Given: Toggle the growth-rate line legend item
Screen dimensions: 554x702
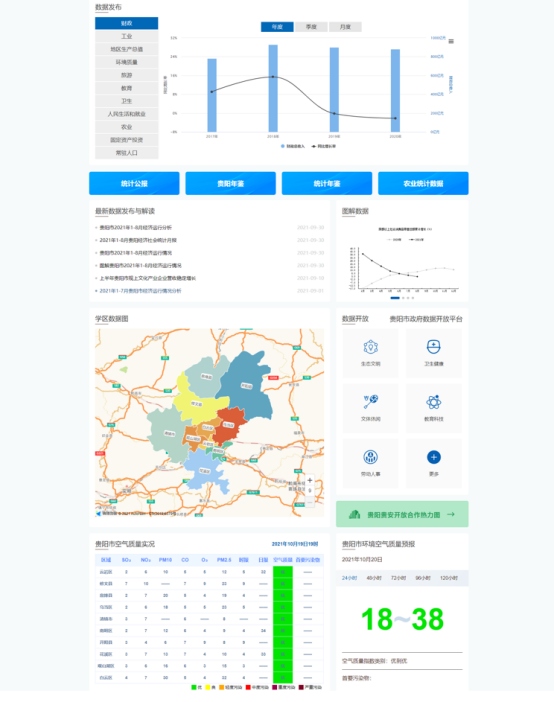Looking at the screenshot, I should click(x=323, y=146).
